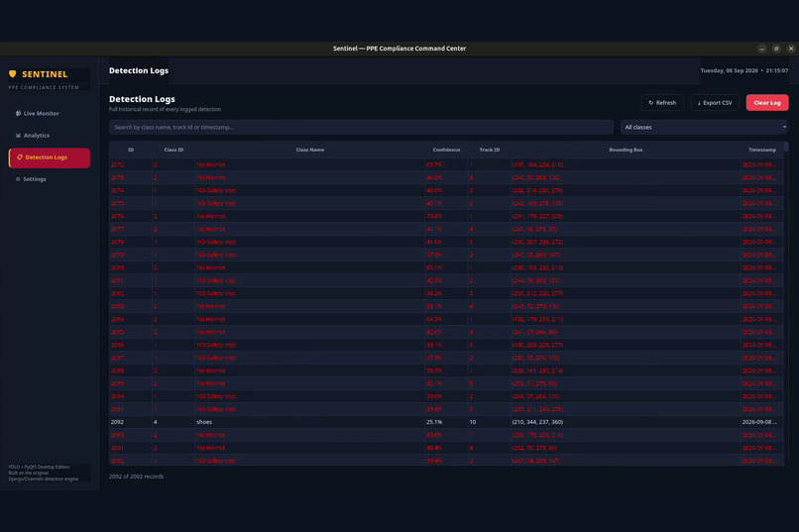Click the table's vertical scrollbar handle
This screenshot has width=799, height=532.
786,147
